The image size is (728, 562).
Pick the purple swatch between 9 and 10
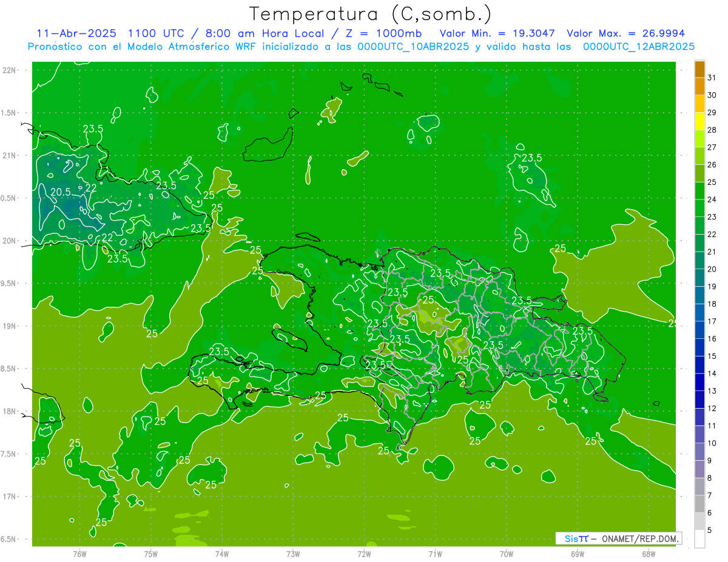tap(699, 452)
